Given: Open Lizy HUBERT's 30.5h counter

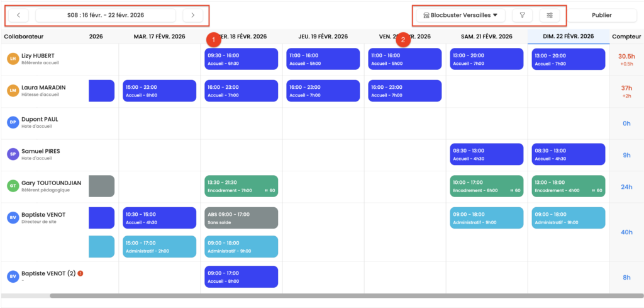Looking at the screenshot, I should (x=626, y=55).
